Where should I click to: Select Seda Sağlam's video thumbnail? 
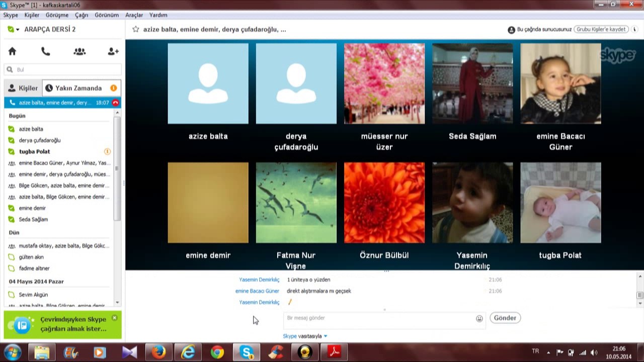(472, 83)
